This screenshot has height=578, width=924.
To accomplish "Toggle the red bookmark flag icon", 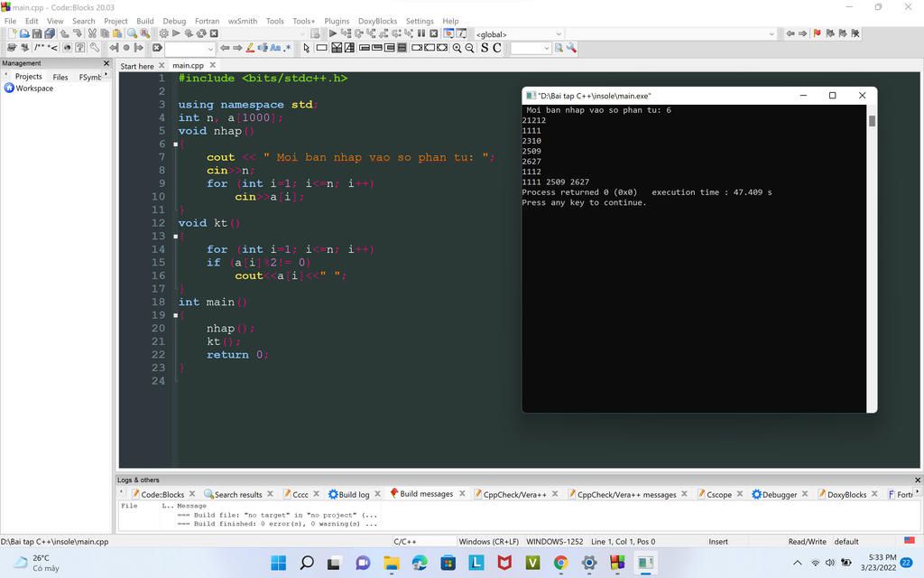I will coord(818,33).
